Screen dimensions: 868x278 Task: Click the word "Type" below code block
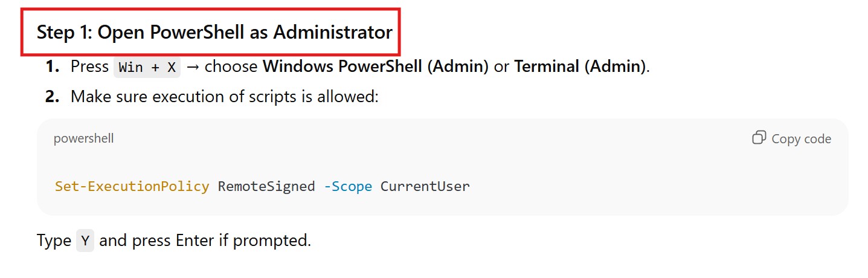pyautogui.click(x=54, y=241)
